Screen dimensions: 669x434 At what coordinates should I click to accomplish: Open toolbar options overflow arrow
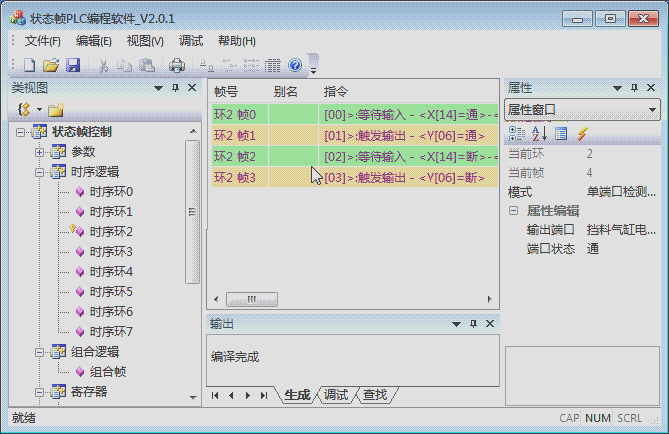(313, 70)
